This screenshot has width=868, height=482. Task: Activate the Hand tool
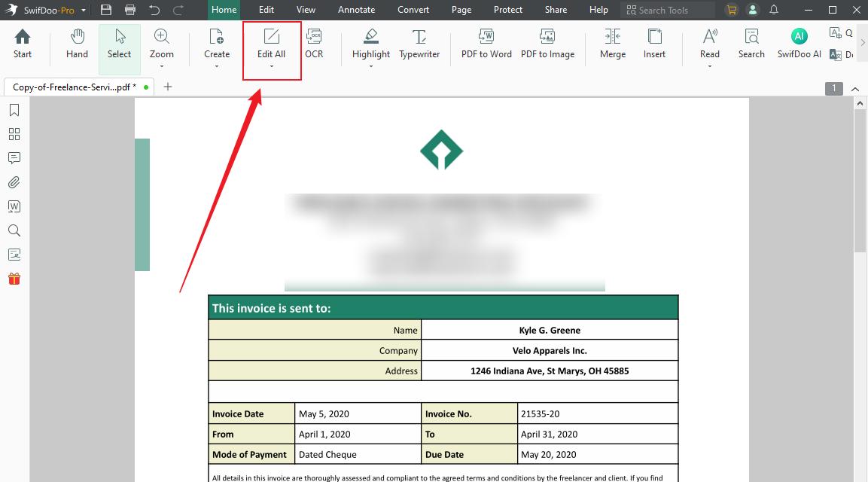[x=77, y=45]
